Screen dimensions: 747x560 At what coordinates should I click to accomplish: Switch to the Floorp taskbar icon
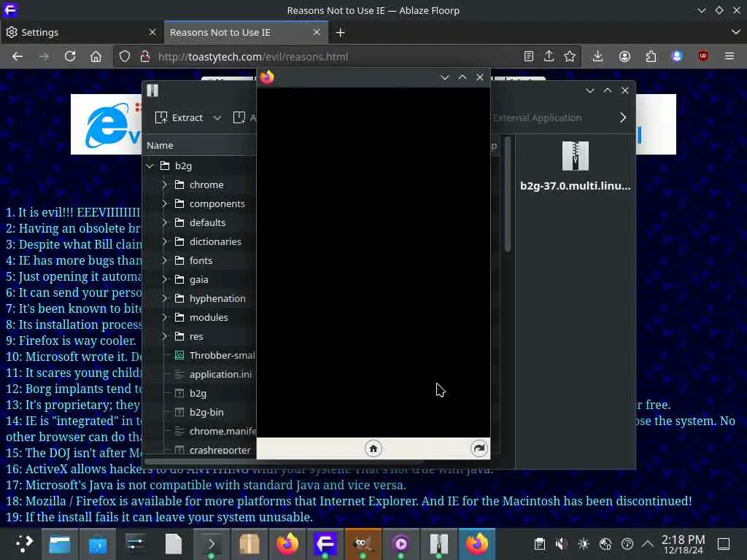click(x=325, y=544)
